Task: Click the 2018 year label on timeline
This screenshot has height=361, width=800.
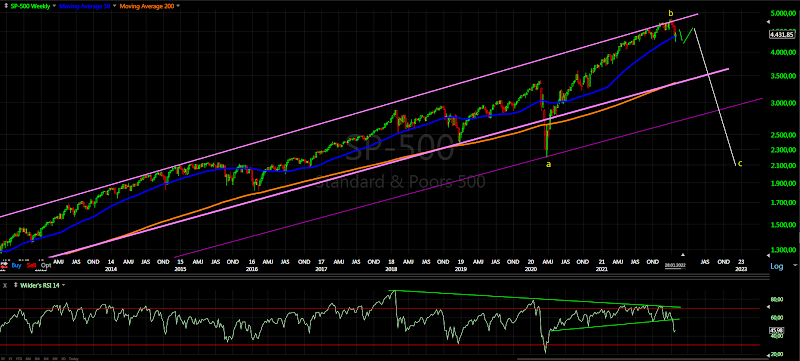Action: (x=391, y=269)
